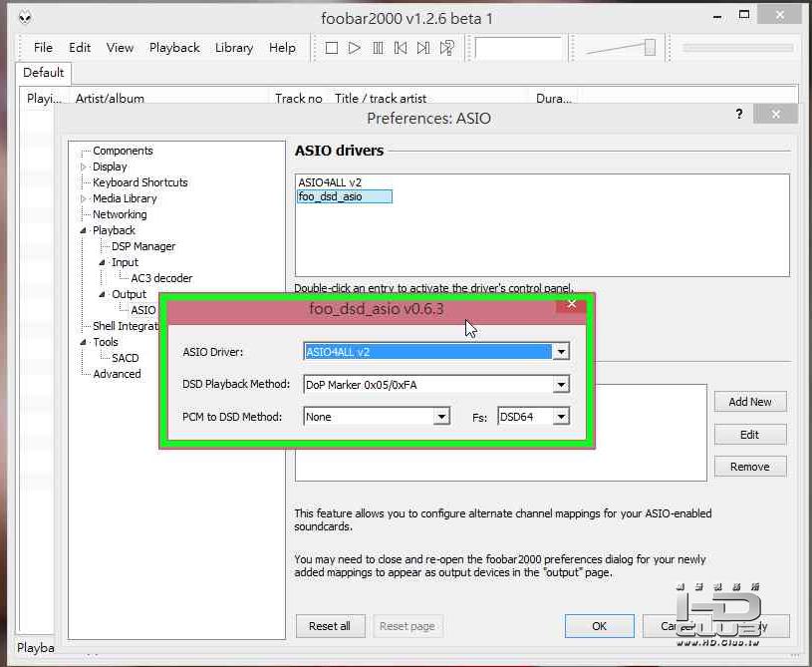Skip to the next track
This screenshot has height=667, width=812.
click(423, 48)
